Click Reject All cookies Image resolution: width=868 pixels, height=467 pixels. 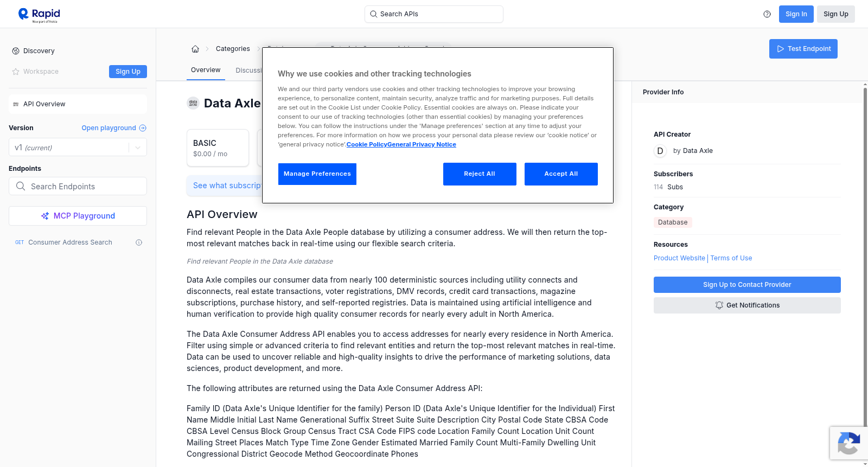[480, 174]
